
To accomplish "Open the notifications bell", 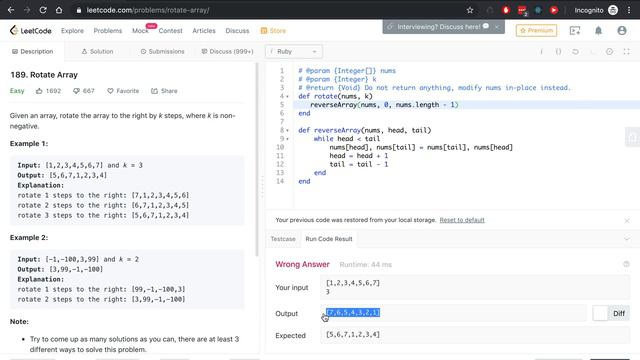I will [598, 31].
